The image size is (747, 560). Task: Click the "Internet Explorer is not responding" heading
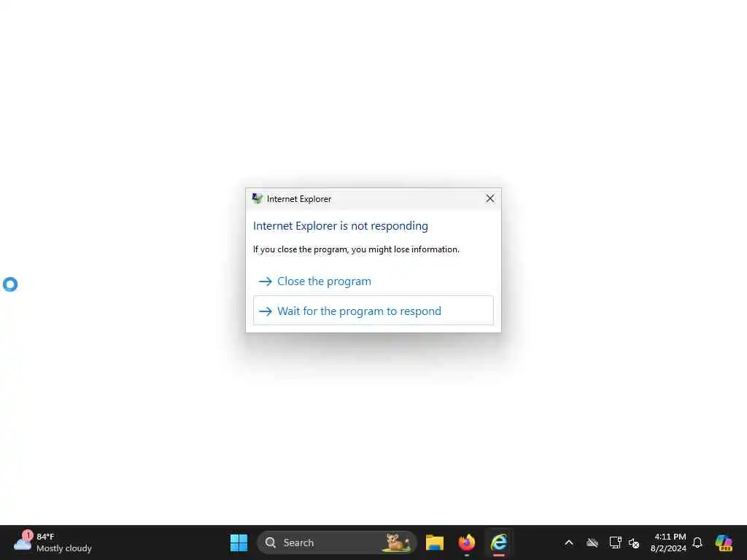(340, 226)
